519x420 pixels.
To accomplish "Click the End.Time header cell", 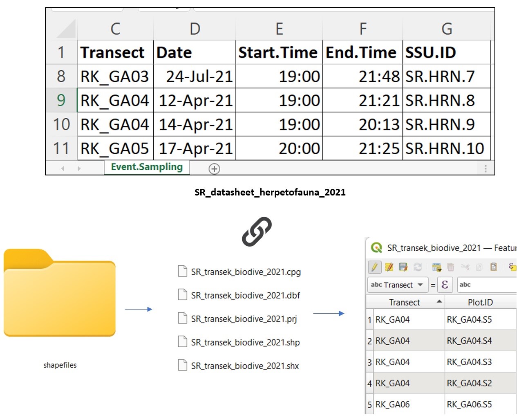I will [x=363, y=52].
